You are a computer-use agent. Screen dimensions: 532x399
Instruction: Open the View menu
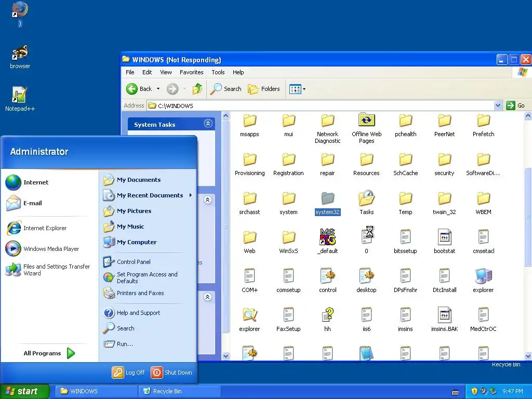pos(166,72)
